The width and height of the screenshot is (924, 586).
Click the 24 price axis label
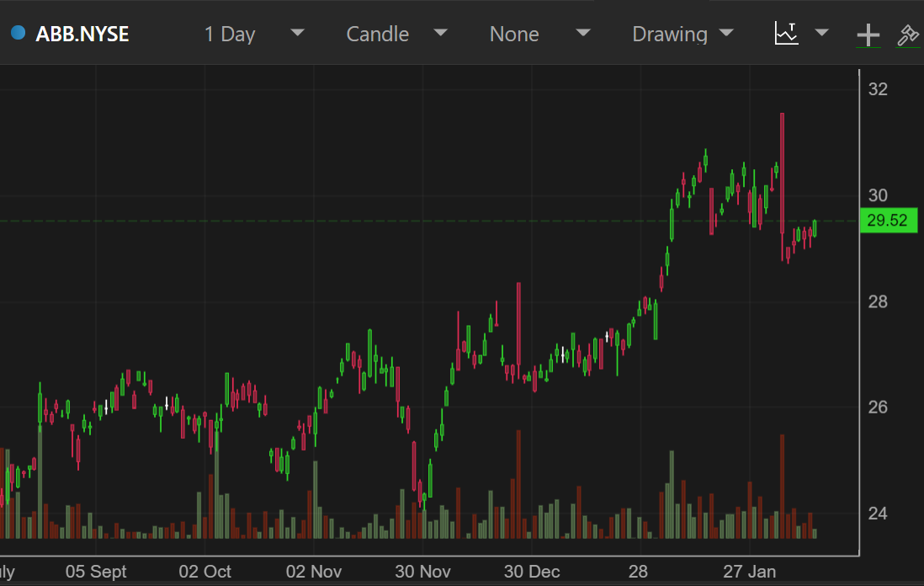point(878,512)
